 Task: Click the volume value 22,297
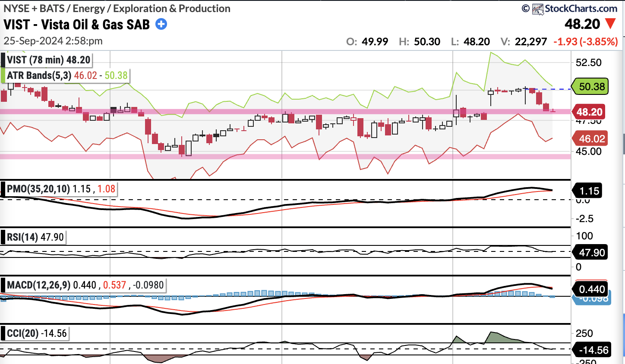(x=531, y=41)
